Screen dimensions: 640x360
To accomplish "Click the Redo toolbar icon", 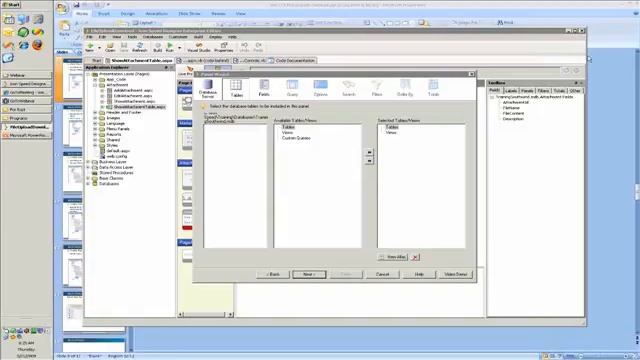I will tap(258, 47).
